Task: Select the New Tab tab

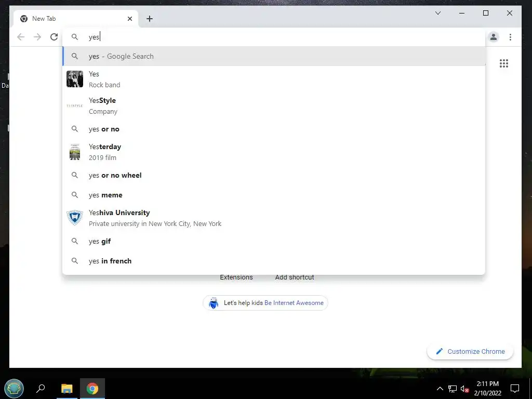Action: click(76, 19)
